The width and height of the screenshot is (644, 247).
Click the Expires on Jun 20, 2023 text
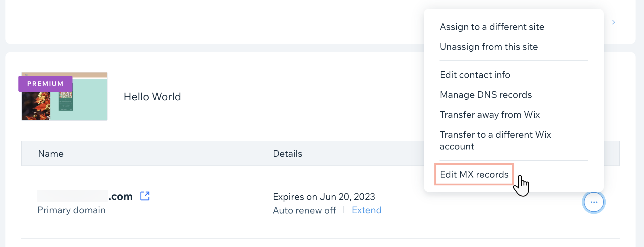(324, 197)
